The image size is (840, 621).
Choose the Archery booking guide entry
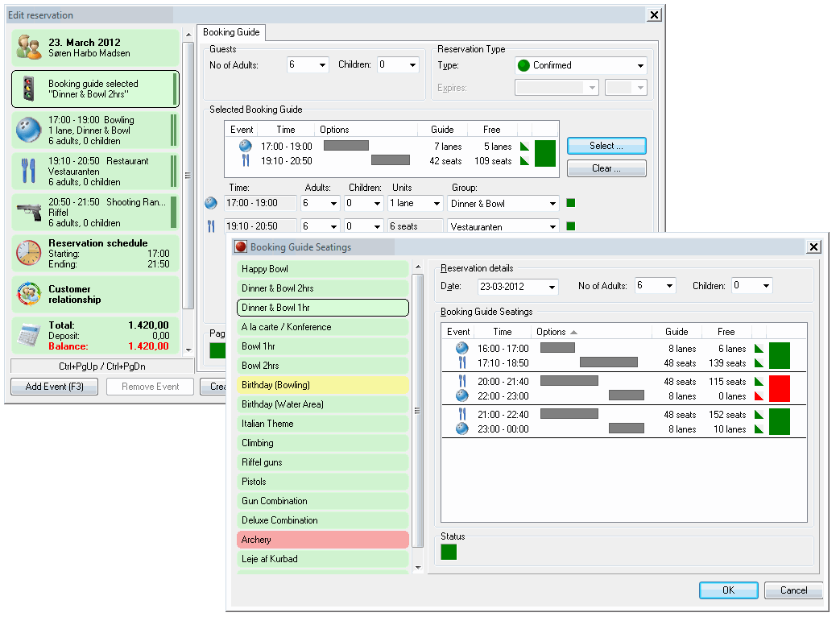pyautogui.click(x=322, y=540)
